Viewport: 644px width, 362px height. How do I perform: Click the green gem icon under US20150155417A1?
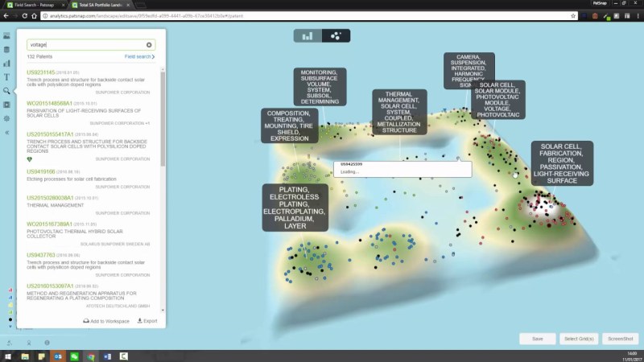[29, 159]
